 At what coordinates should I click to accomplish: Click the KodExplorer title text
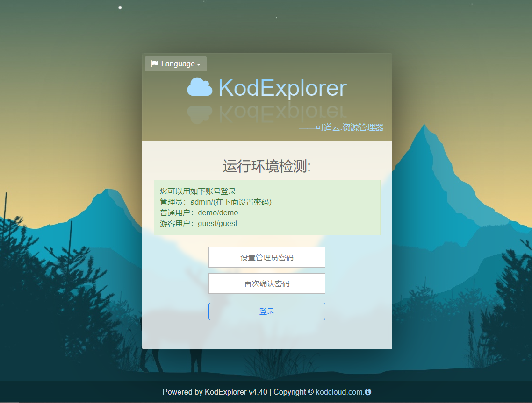pos(282,88)
